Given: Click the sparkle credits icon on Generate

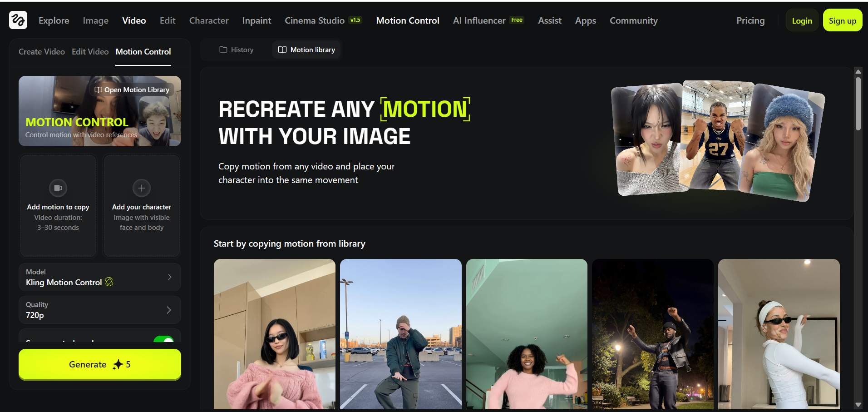Looking at the screenshot, I should 118,364.
